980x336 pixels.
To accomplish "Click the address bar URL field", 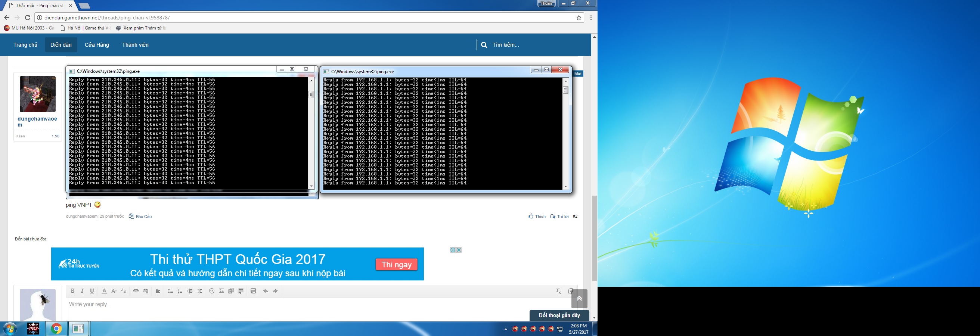I will click(x=308, y=18).
